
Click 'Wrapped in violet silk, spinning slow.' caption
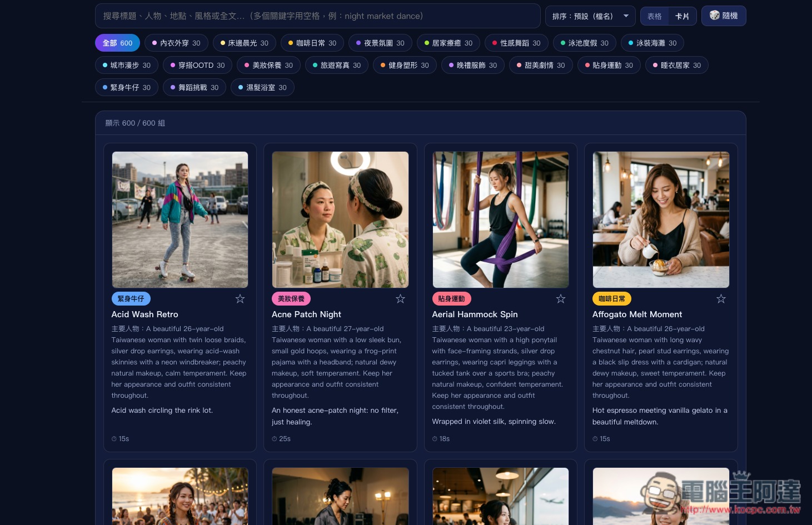pyautogui.click(x=494, y=422)
